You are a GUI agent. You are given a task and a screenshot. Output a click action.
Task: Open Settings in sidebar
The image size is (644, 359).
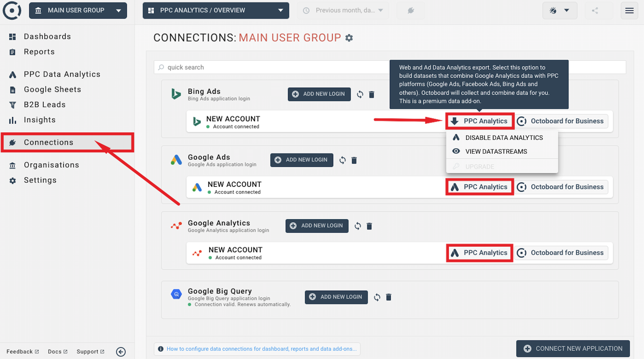[40, 180]
